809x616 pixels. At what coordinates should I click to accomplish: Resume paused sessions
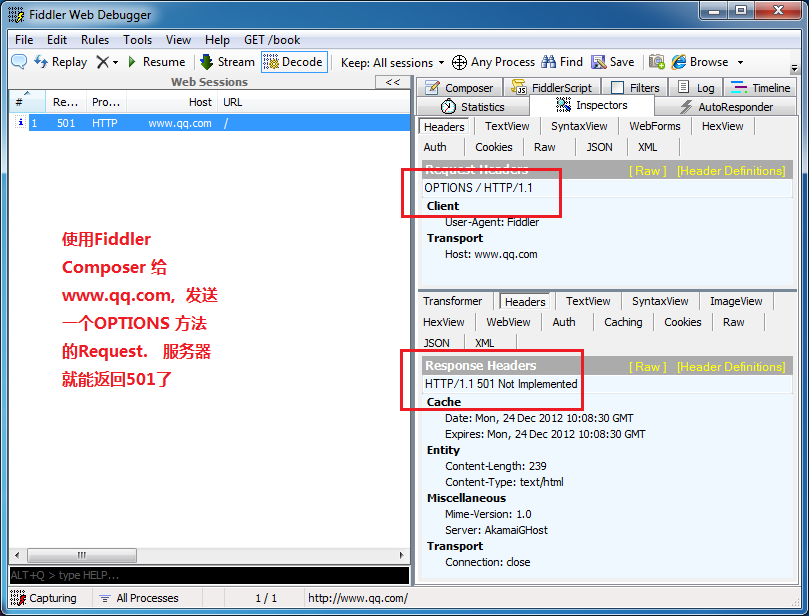pyautogui.click(x=156, y=62)
